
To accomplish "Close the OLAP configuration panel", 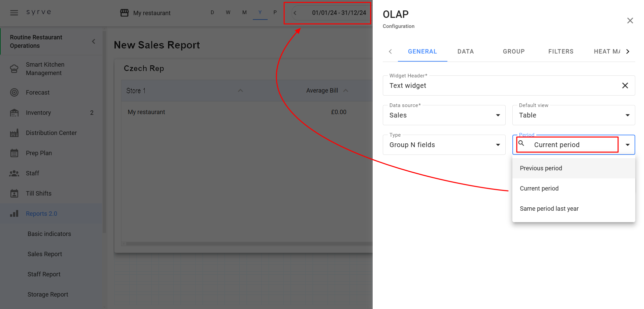I will 630,21.
